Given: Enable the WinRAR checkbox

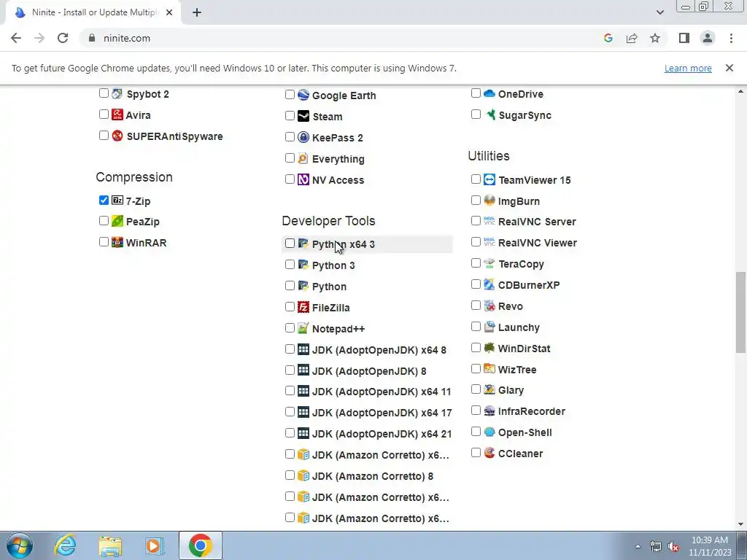Looking at the screenshot, I should coord(104,242).
